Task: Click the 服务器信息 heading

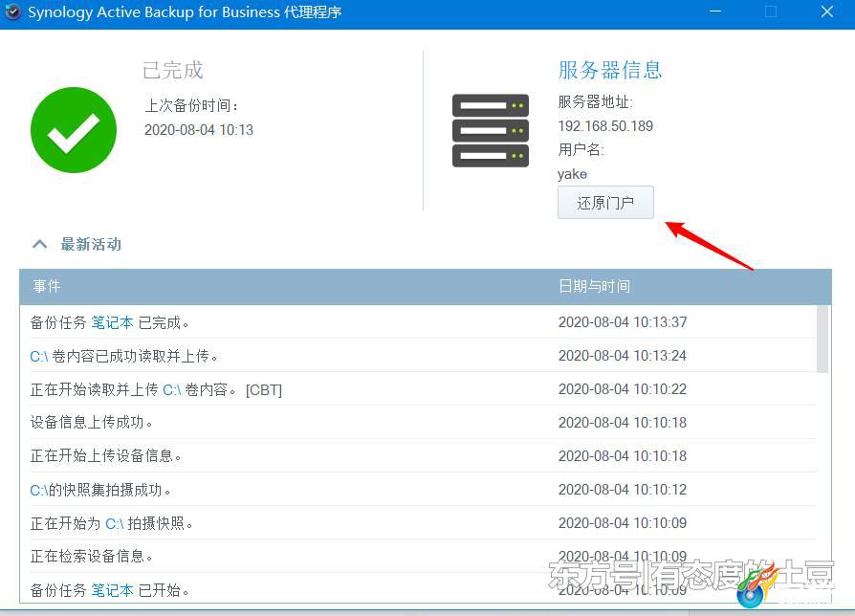Action: pyautogui.click(x=609, y=70)
